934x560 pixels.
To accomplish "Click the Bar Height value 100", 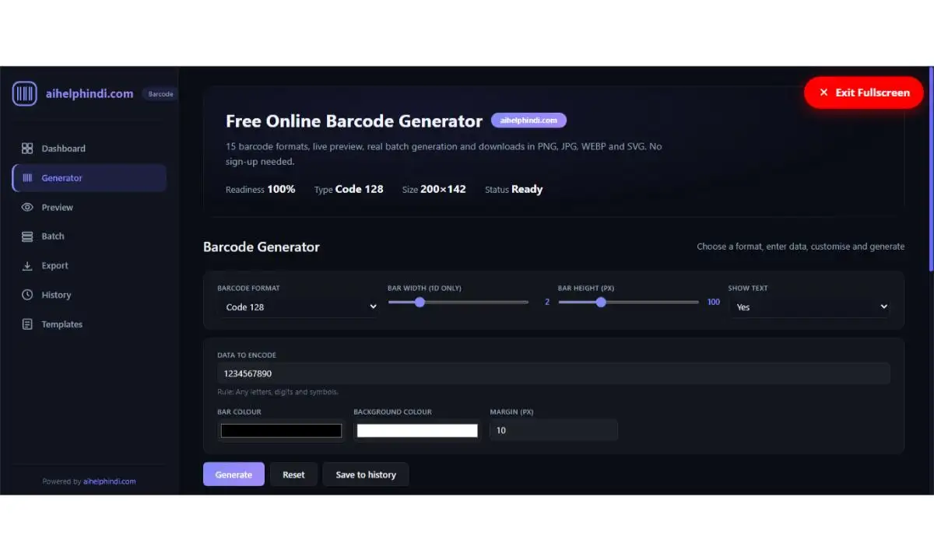I will [x=714, y=302].
